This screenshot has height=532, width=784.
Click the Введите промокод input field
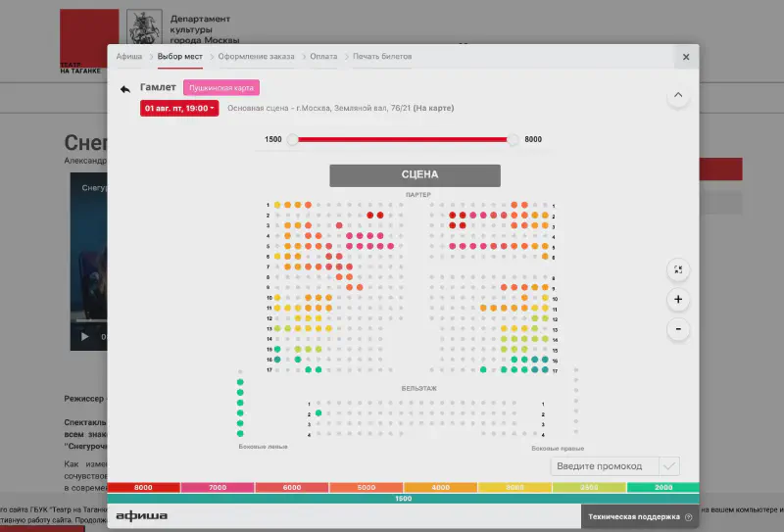coord(604,466)
